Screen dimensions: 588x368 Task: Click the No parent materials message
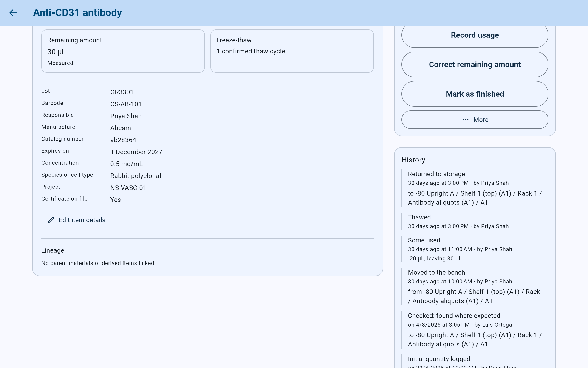[x=98, y=263]
